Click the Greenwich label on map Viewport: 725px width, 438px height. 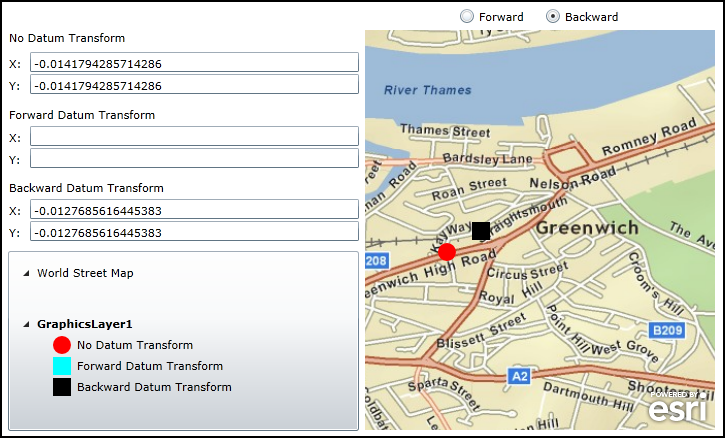click(587, 228)
